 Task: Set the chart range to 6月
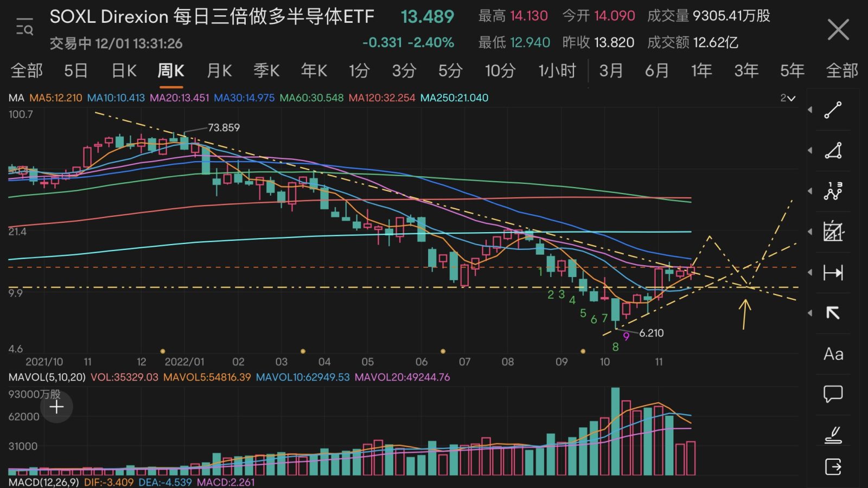656,70
